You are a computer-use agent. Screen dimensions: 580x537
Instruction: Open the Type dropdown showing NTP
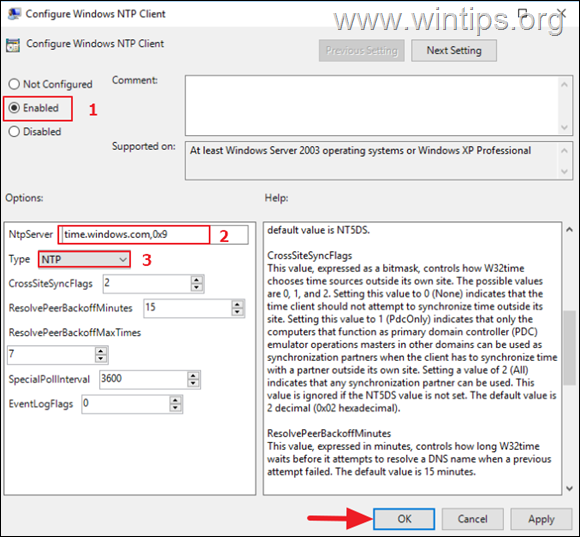click(x=84, y=259)
